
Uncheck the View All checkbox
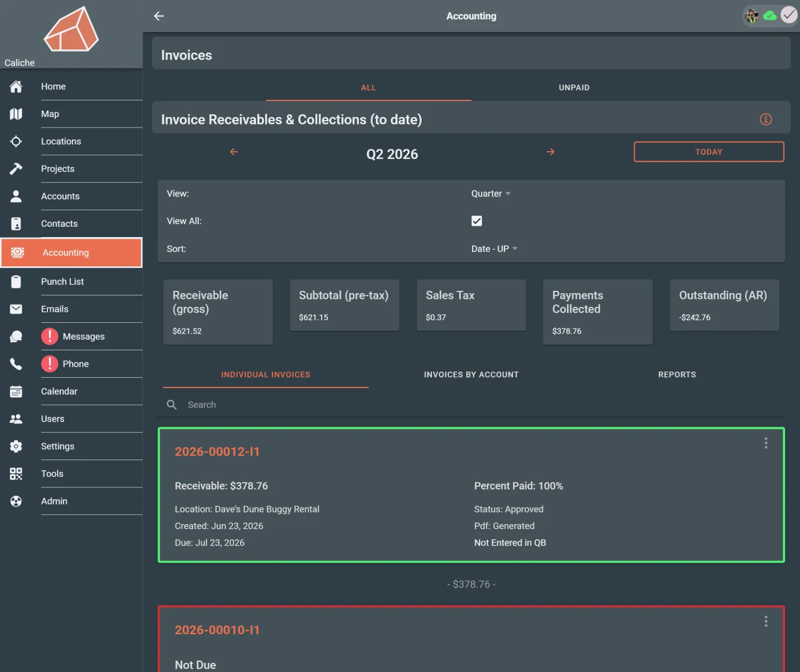pos(477,221)
